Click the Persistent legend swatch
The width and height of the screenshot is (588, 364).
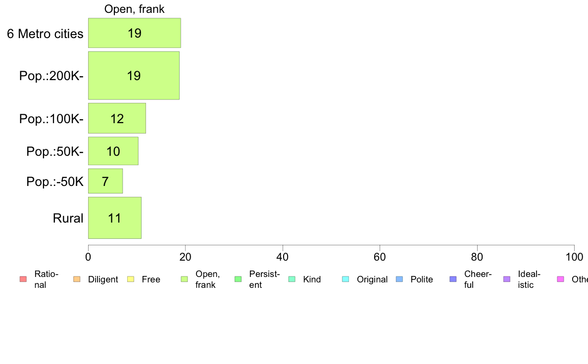tap(238, 279)
